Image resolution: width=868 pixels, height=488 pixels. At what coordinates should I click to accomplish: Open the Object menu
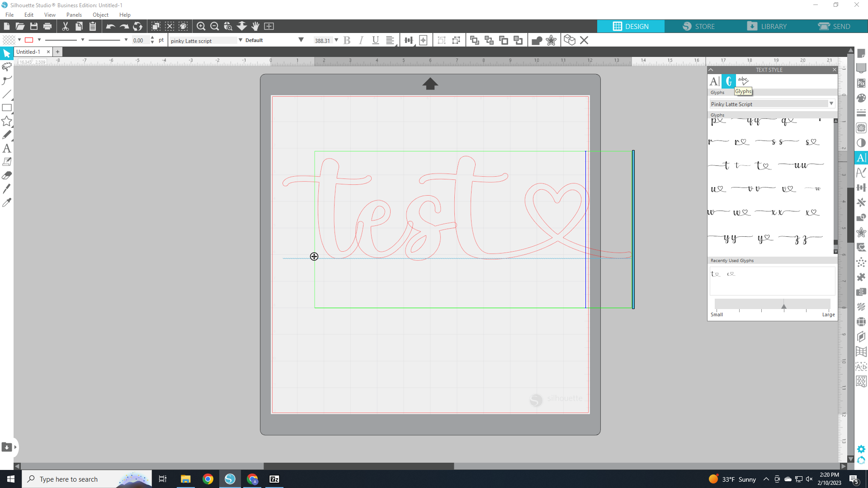(100, 14)
